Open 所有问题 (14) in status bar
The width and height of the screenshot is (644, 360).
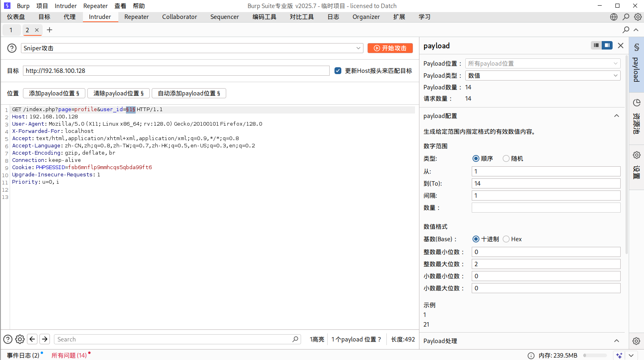pyautogui.click(x=69, y=356)
